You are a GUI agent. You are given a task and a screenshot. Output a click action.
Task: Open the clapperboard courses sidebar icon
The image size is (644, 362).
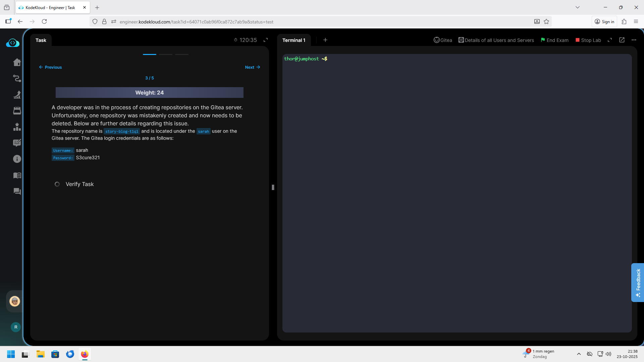(17, 111)
